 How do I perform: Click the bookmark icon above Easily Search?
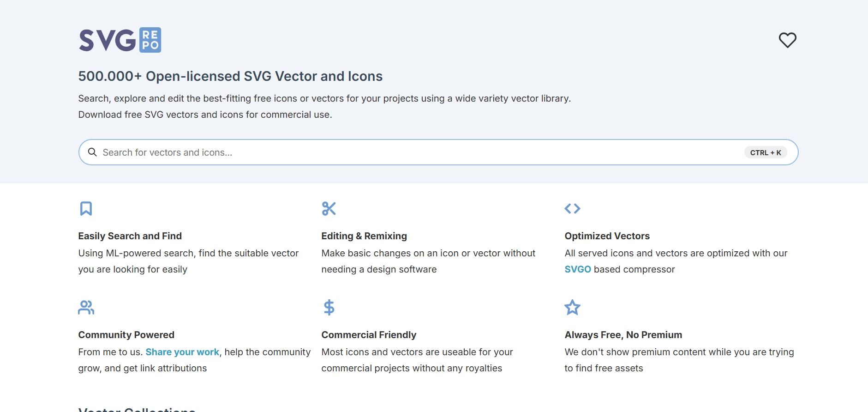[x=86, y=209]
